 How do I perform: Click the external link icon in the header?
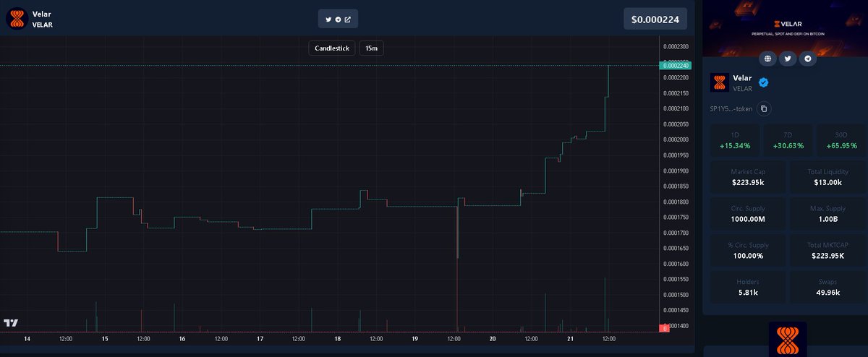[x=348, y=20]
